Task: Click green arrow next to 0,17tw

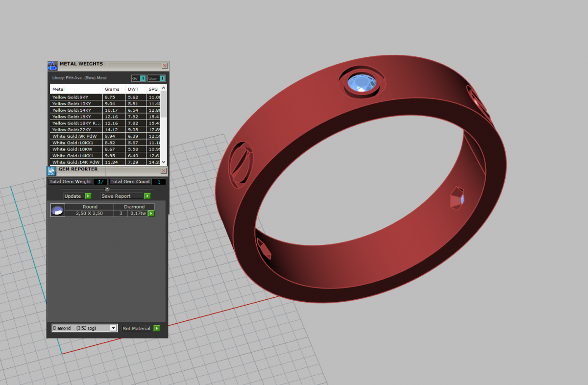Action: tap(151, 214)
